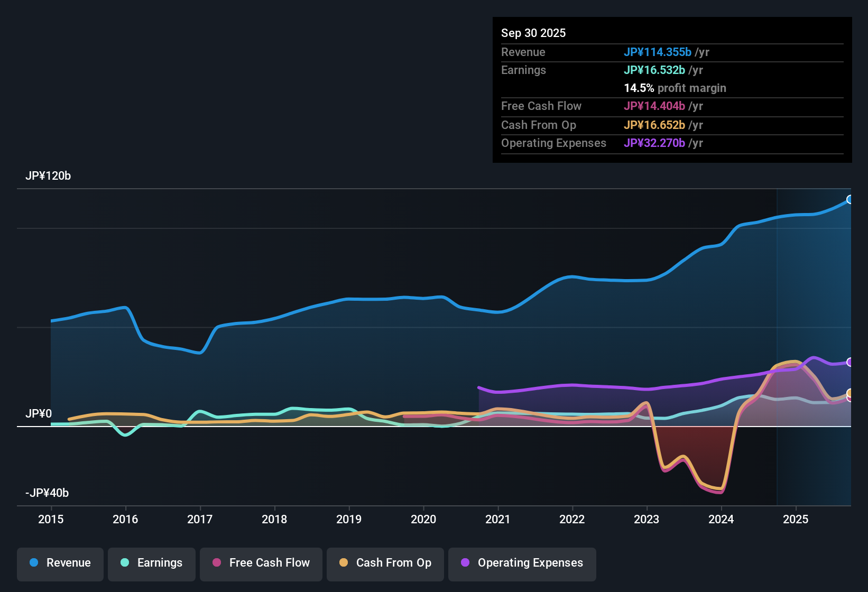Toggle the Revenue series visibility
The height and width of the screenshot is (592, 868).
point(60,564)
